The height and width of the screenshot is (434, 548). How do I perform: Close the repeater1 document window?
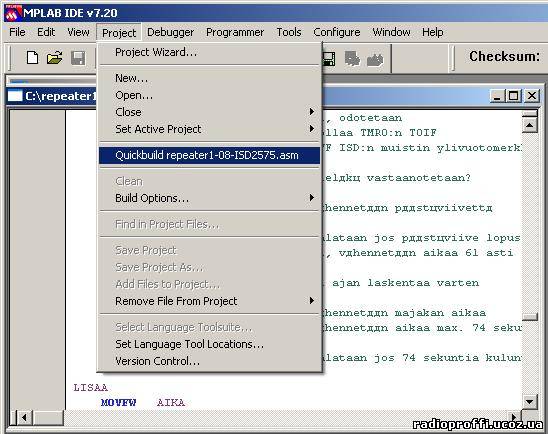(x=532, y=96)
